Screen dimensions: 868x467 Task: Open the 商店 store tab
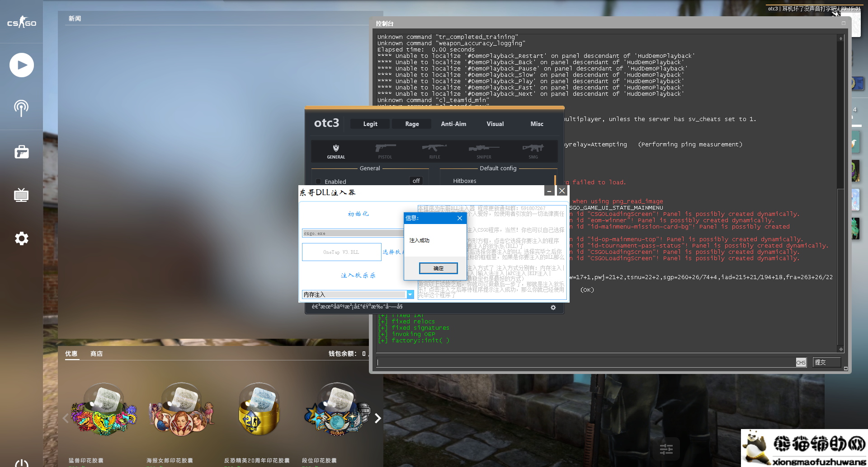point(96,354)
